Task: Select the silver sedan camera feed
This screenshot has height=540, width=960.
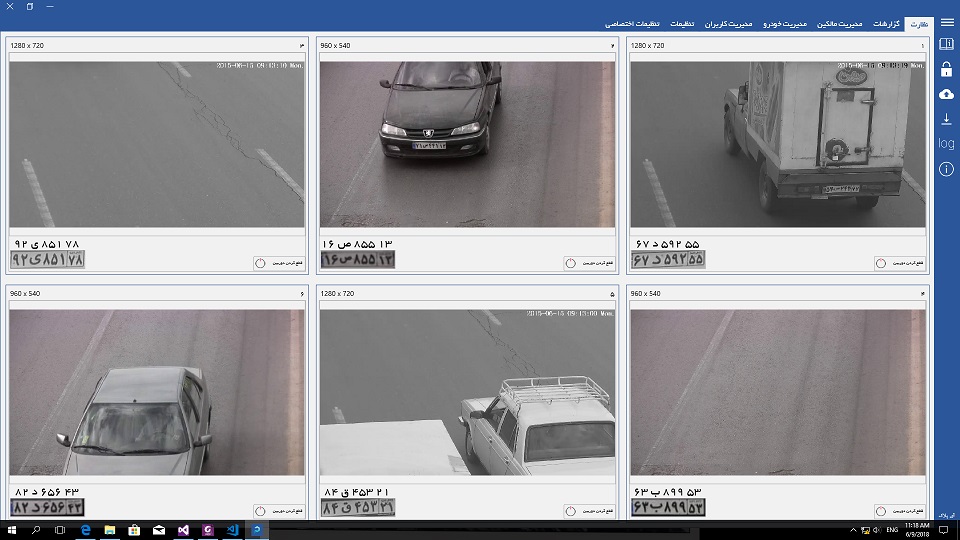Action: 157,392
